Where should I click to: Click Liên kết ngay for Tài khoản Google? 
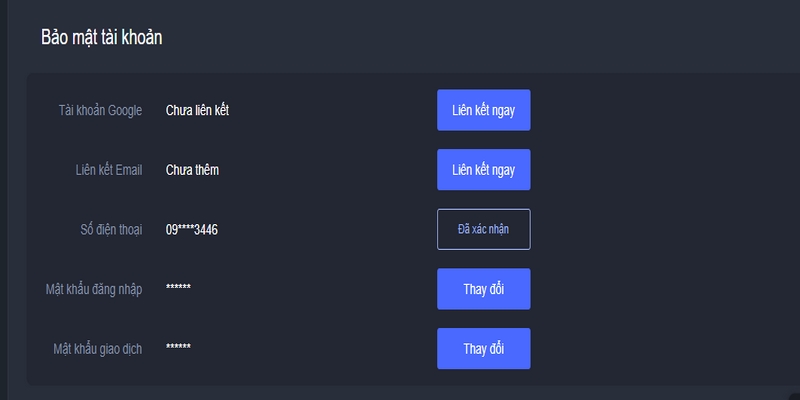pos(483,110)
